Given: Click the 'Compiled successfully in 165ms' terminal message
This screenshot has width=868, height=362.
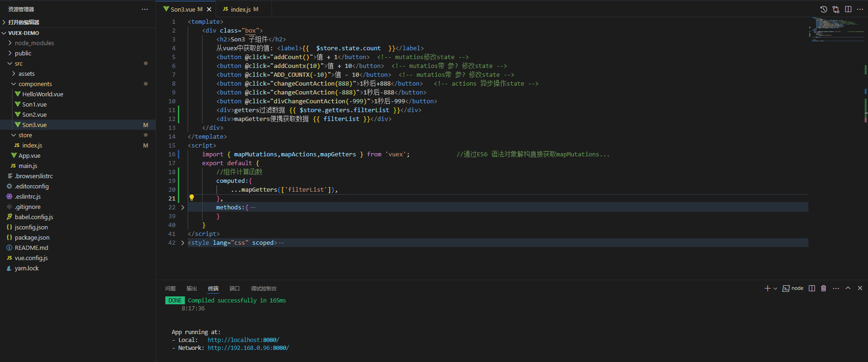Looking at the screenshot, I should [237, 301].
